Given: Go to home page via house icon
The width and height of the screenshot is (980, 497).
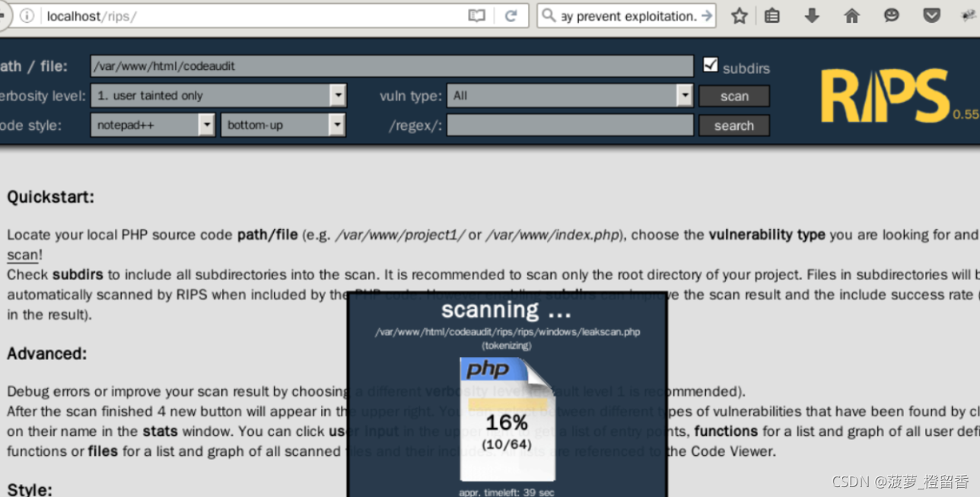Looking at the screenshot, I should [851, 16].
